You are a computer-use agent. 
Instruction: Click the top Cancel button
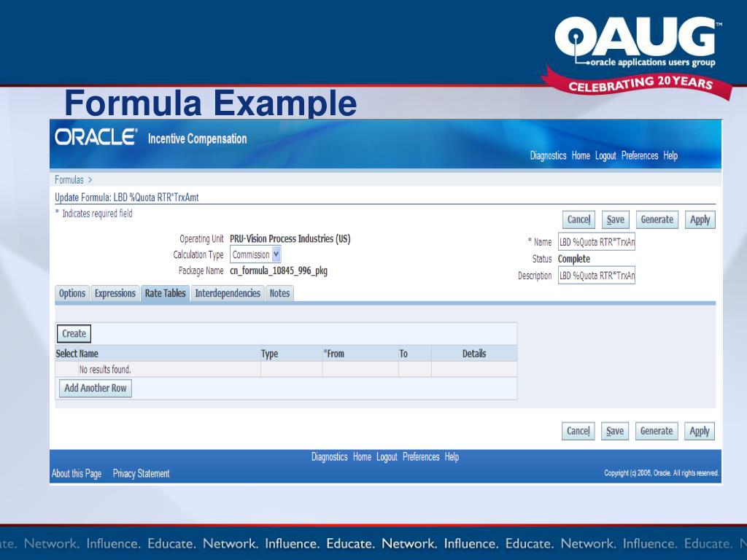[x=578, y=219]
